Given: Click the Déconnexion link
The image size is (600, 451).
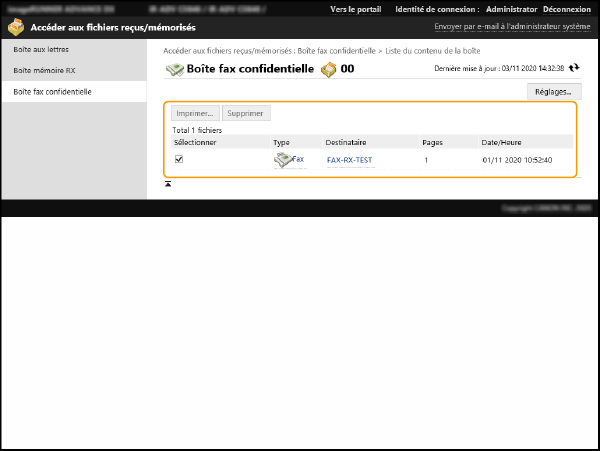Looking at the screenshot, I should [565, 9].
